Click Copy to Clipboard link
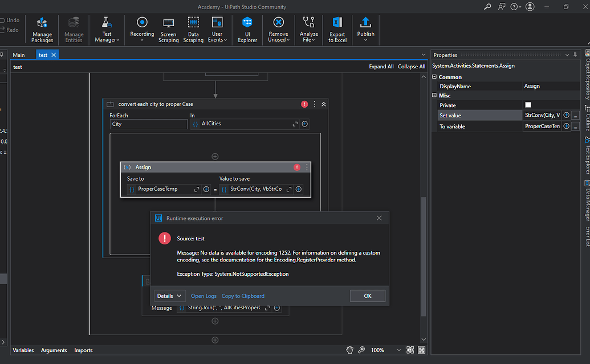 coord(243,296)
